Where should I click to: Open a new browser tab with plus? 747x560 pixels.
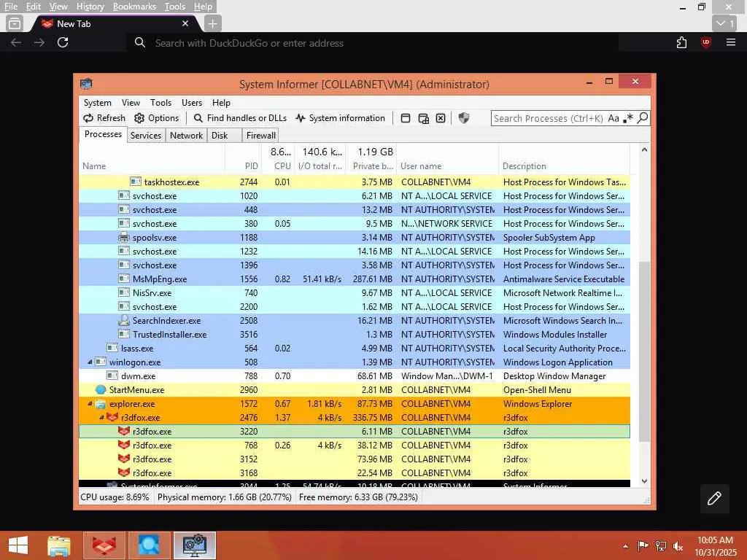[213, 23]
